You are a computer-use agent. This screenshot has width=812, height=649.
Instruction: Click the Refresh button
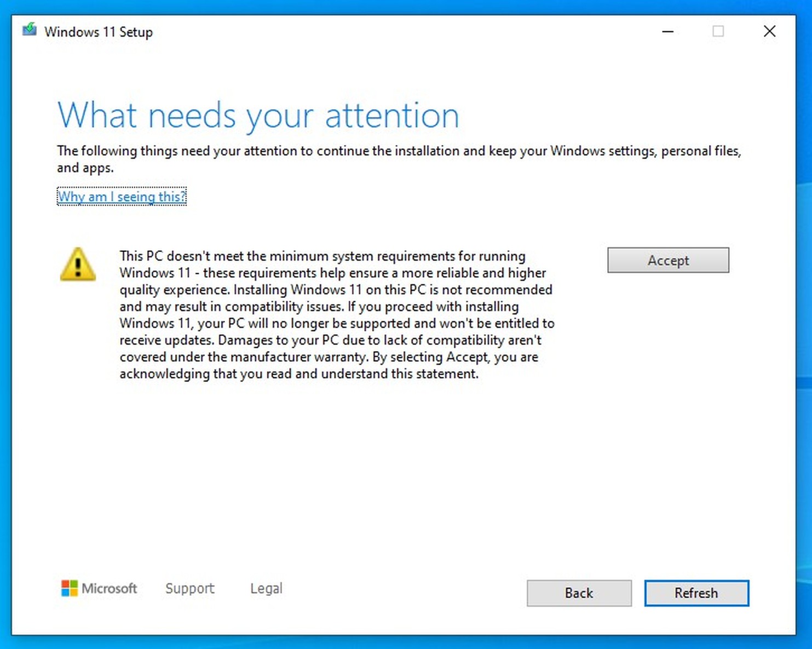tap(696, 593)
